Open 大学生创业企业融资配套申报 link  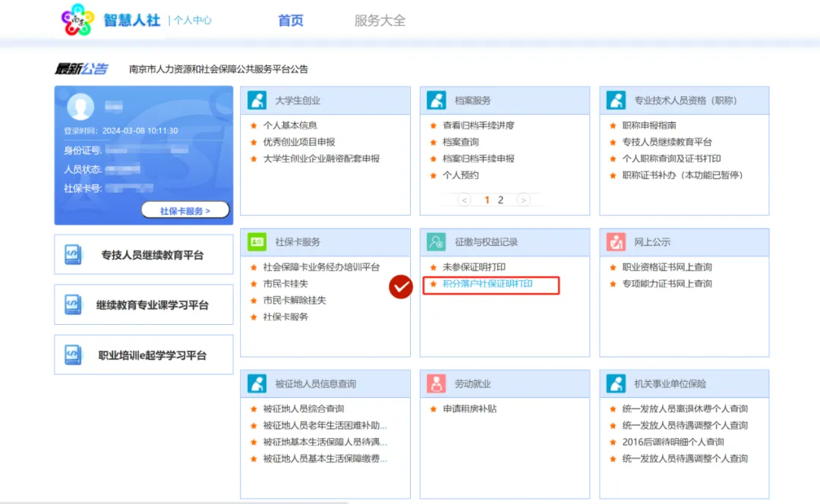[321, 159]
